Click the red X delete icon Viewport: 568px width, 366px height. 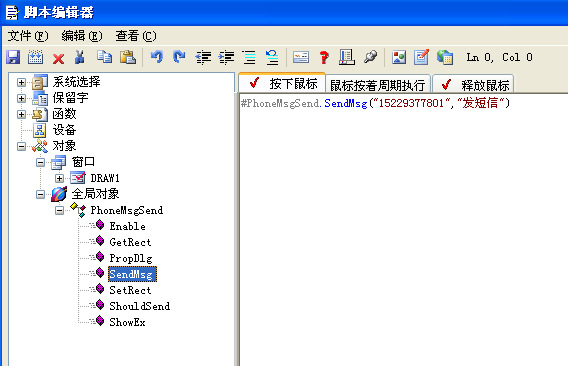point(58,58)
